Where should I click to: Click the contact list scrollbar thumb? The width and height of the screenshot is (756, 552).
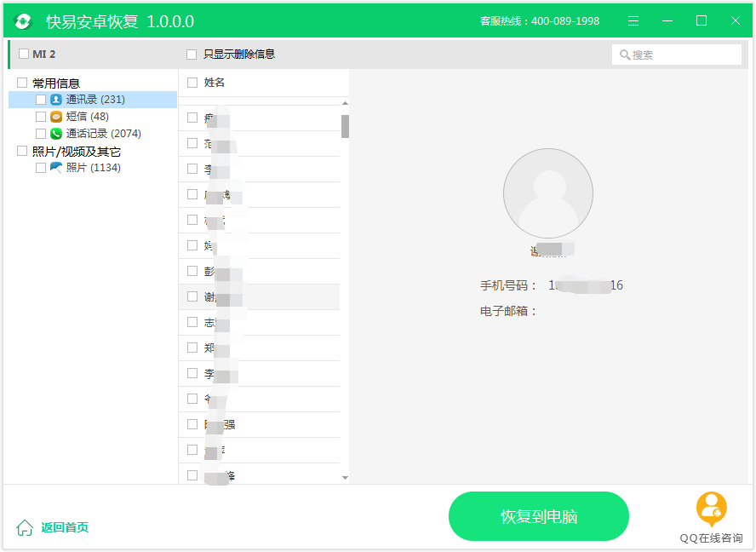345,126
